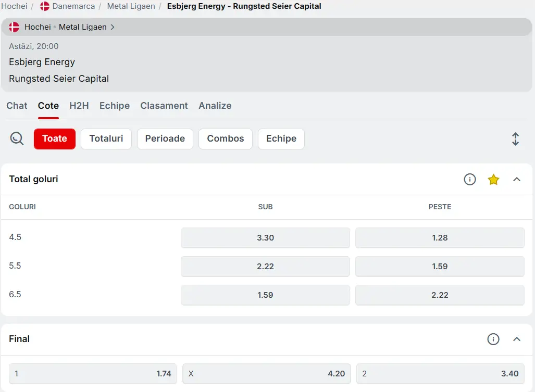
Task: Collapse the Total goluri section
Action: click(x=517, y=180)
